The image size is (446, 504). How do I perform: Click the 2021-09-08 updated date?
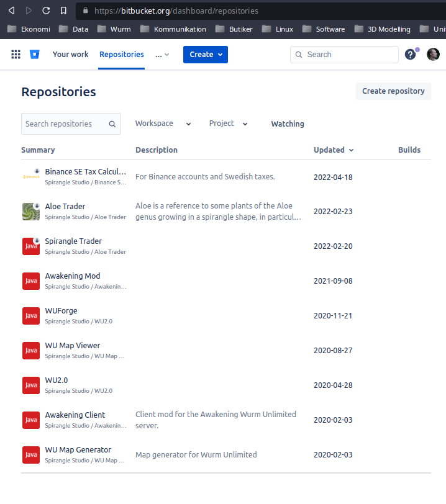point(333,281)
